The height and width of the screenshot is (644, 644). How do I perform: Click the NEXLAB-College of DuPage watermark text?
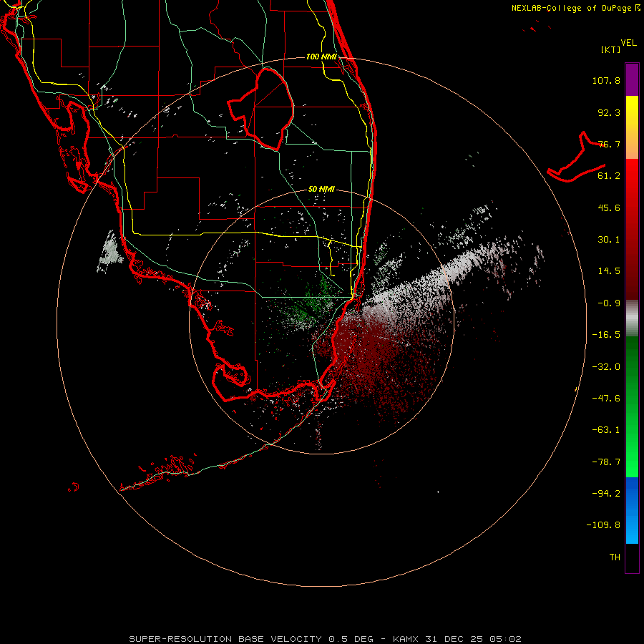tap(575, 8)
